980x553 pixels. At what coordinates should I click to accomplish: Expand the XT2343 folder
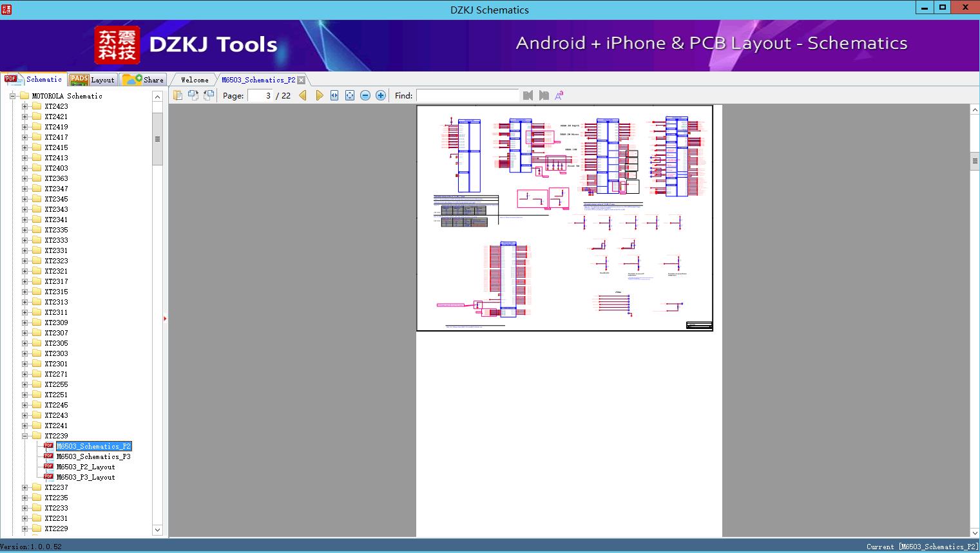click(24, 209)
